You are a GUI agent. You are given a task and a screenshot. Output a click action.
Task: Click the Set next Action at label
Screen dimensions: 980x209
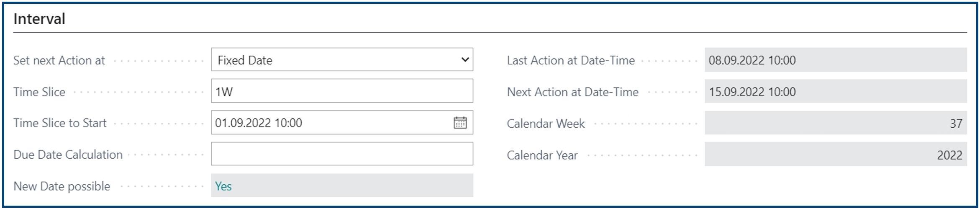(59, 60)
